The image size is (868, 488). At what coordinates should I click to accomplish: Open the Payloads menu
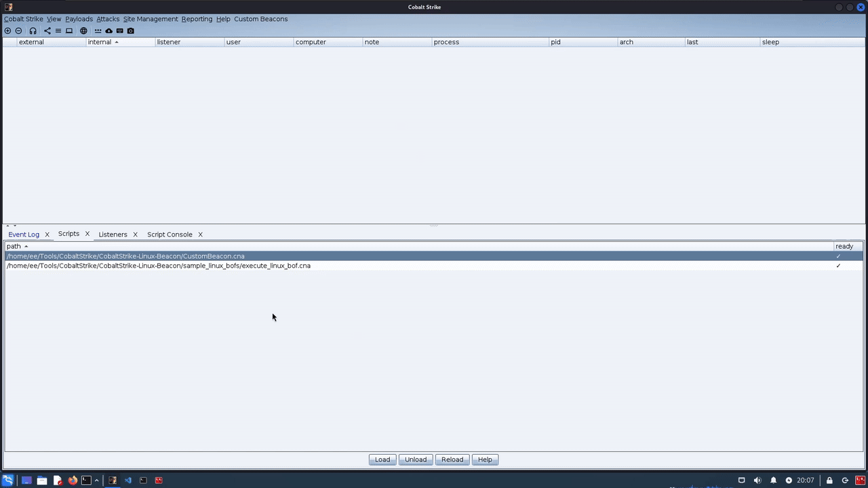[79, 19]
